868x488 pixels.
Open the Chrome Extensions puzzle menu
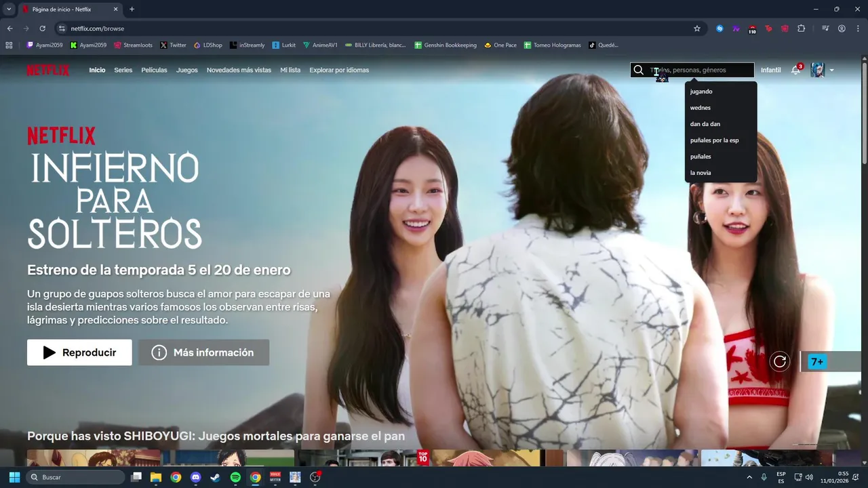tap(801, 28)
